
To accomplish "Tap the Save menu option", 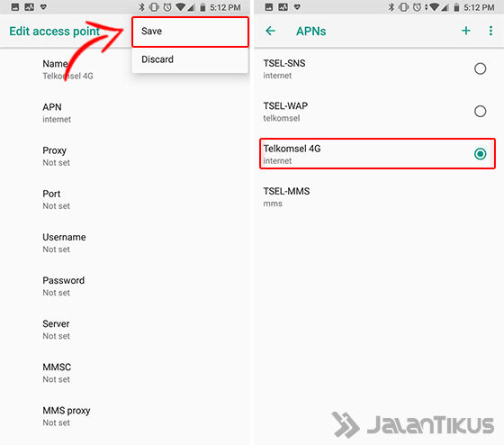I will 190,32.
